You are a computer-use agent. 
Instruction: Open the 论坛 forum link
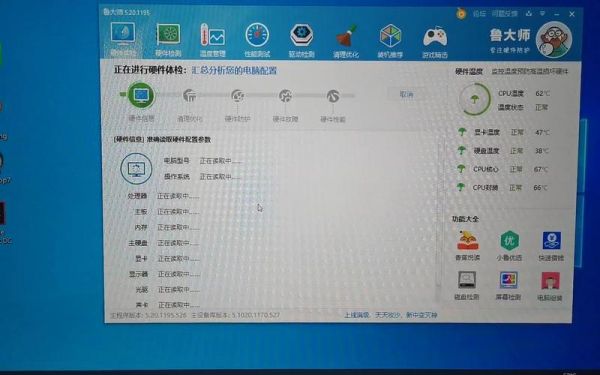[479, 14]
